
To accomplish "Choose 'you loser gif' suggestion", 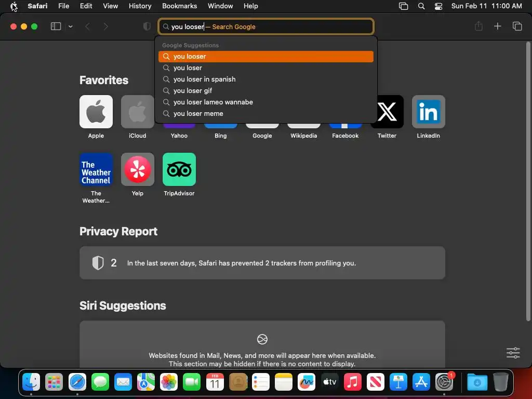I will [x=266, y=90].
